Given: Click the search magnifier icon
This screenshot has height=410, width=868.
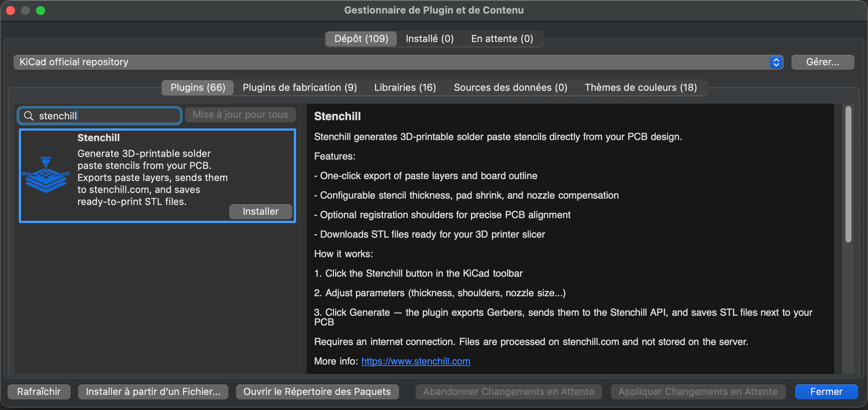Looking at the screenshot, I should pyautogui.click(x=29, y=116).
